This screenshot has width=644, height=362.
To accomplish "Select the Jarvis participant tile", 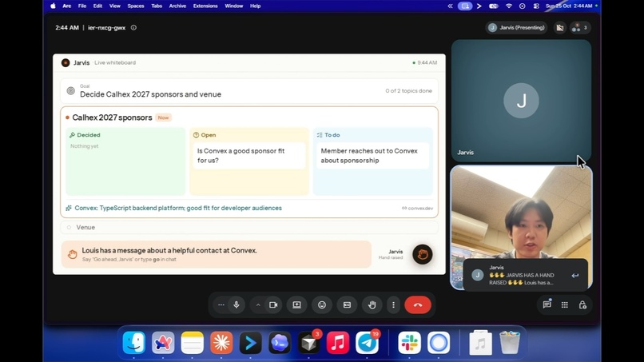I will click(x=521, y=101).
